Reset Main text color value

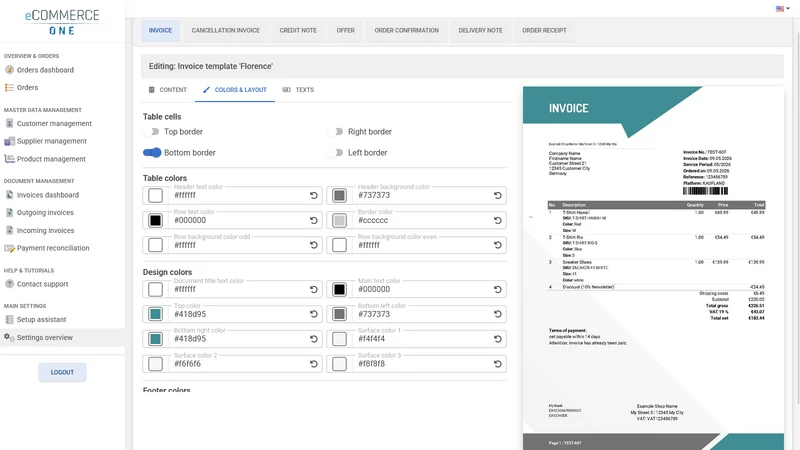pos(497,289)
